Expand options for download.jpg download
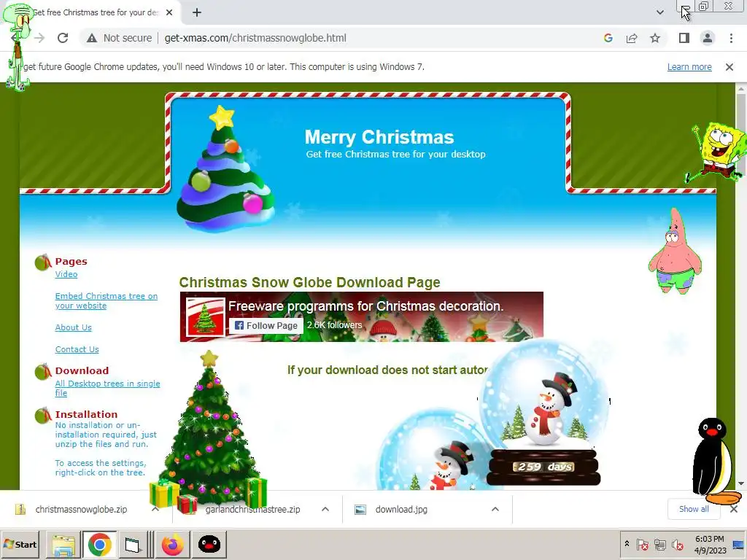Viewport: 747px width, 560px height. [x=495, y=510]
